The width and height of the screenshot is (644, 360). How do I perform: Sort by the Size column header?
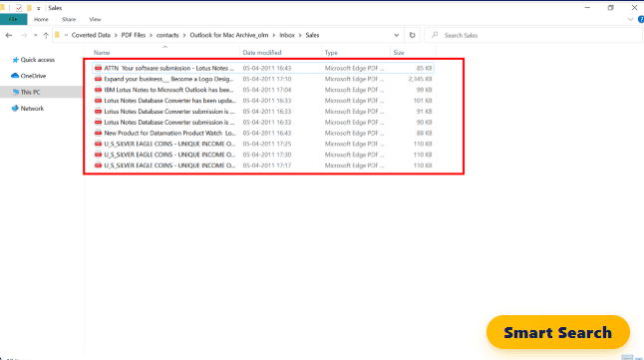pos(399,53)
